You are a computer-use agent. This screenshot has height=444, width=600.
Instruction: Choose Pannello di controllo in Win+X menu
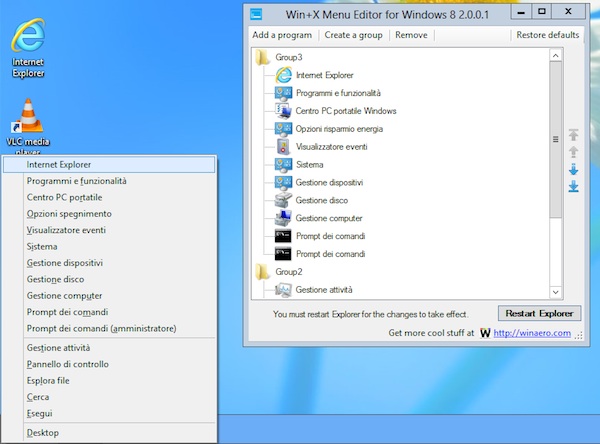pyautogui.click(x=109, y=364)
